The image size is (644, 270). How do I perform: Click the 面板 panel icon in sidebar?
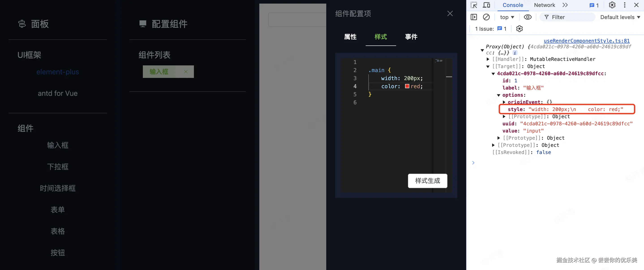[22, 24]
